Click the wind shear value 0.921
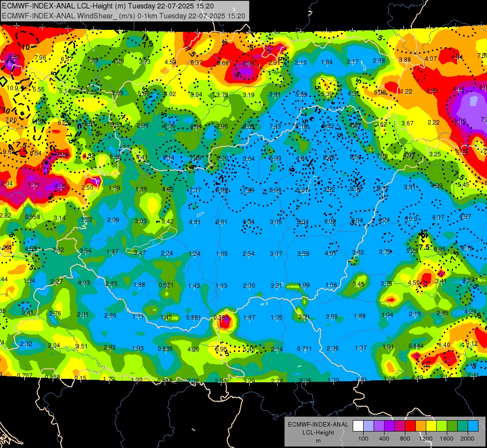The width and height of the screenshot is (487, 448). (x=166, y=285)
